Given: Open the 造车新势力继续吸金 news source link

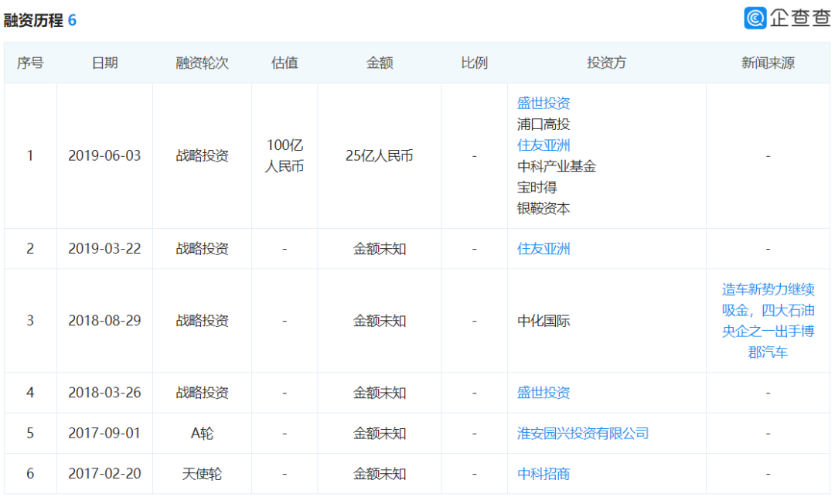Looking at the screenshot, I should point(768,320).
